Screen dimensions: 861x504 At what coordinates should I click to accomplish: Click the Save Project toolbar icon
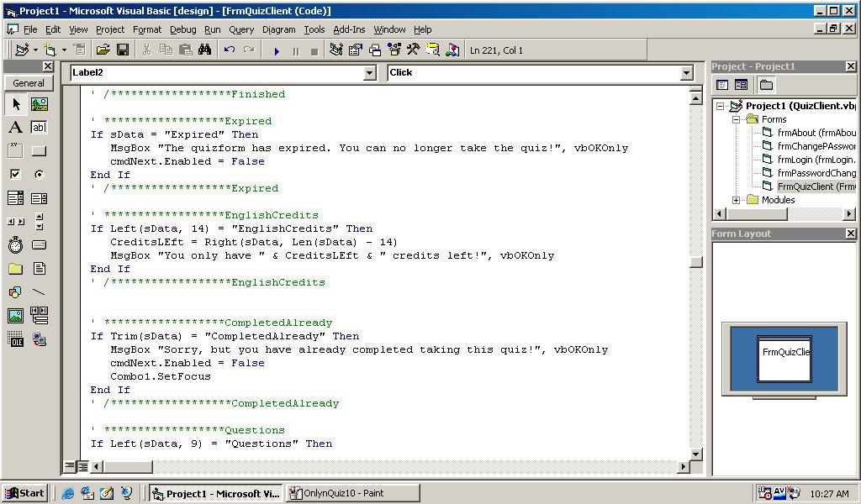[123, 50]
